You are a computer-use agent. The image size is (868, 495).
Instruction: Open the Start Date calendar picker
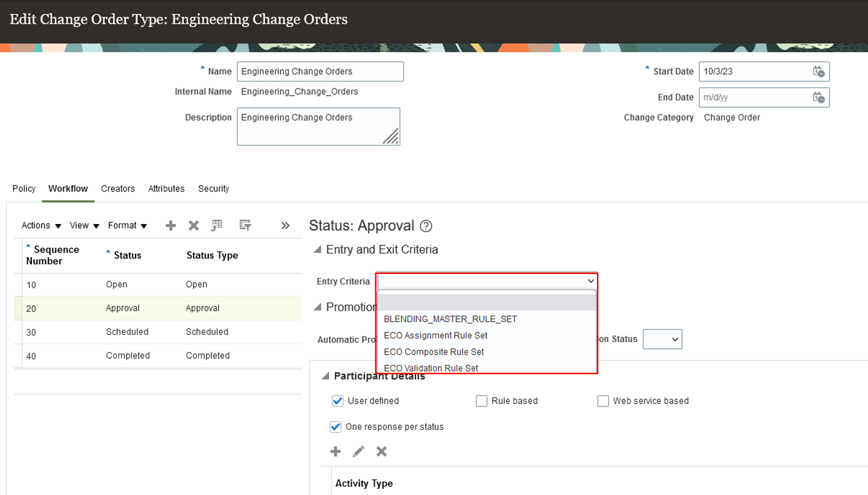coord(820,71)
